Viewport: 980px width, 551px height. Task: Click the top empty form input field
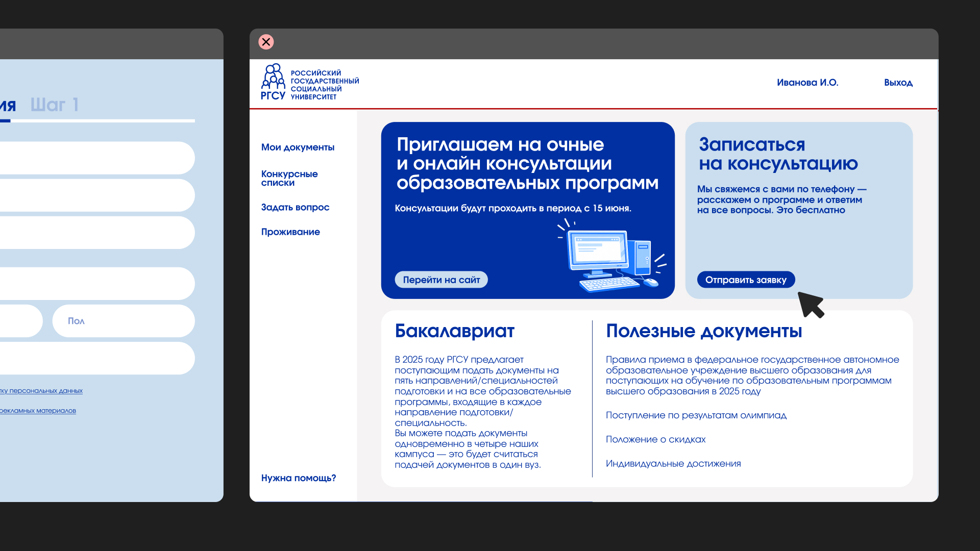[x=97, y=158]
